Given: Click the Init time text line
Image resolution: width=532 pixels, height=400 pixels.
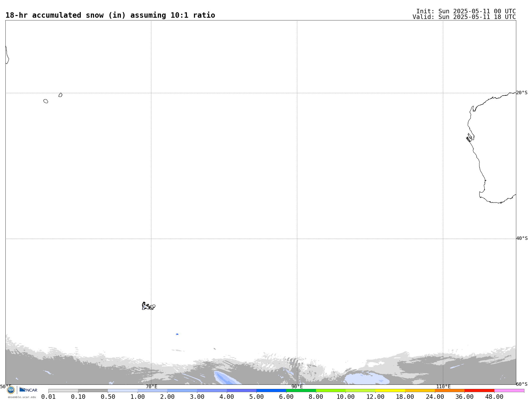Looking at the screenshot, I should tap(466, 11).
